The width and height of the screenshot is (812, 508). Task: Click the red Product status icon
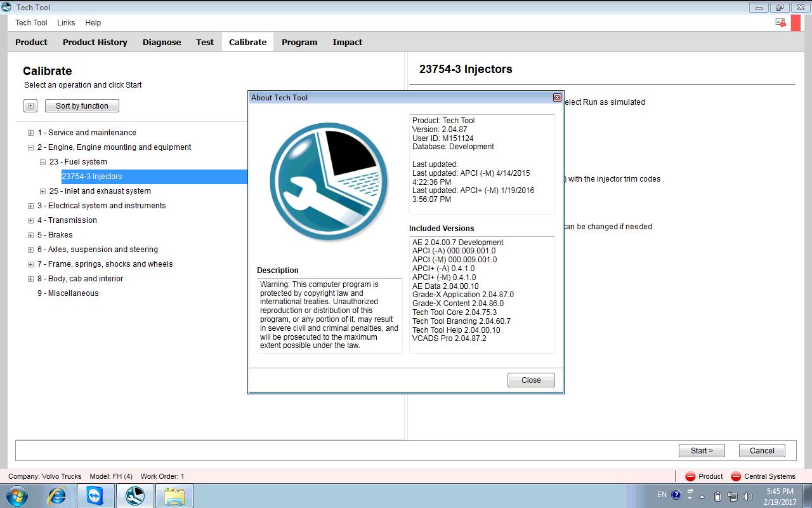point(690,476)
